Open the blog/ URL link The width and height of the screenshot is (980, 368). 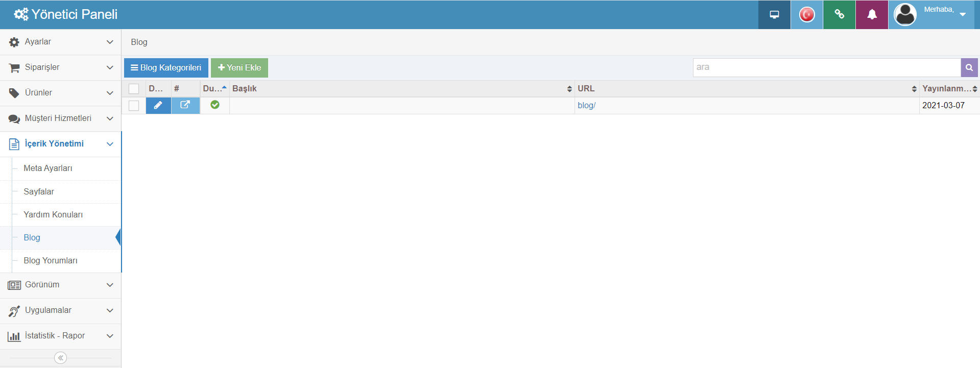[586, 106]
